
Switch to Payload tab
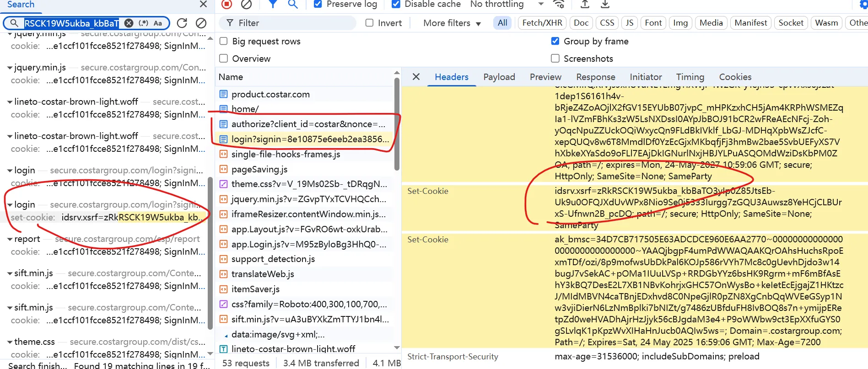coord(499,77)
